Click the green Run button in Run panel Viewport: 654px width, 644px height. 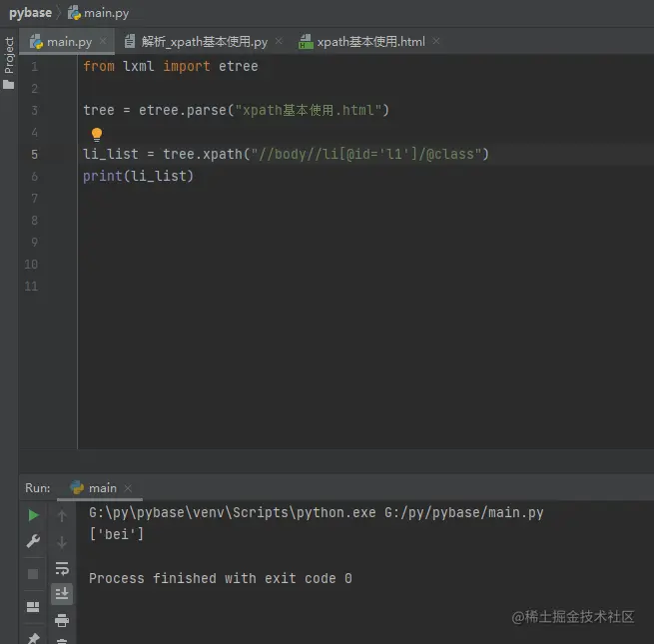[33, 515]
